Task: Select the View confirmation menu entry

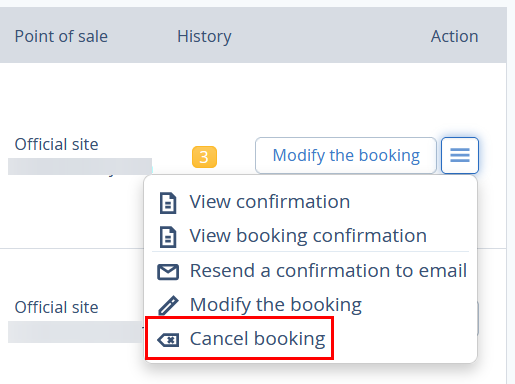Action: tap(270, 202)
